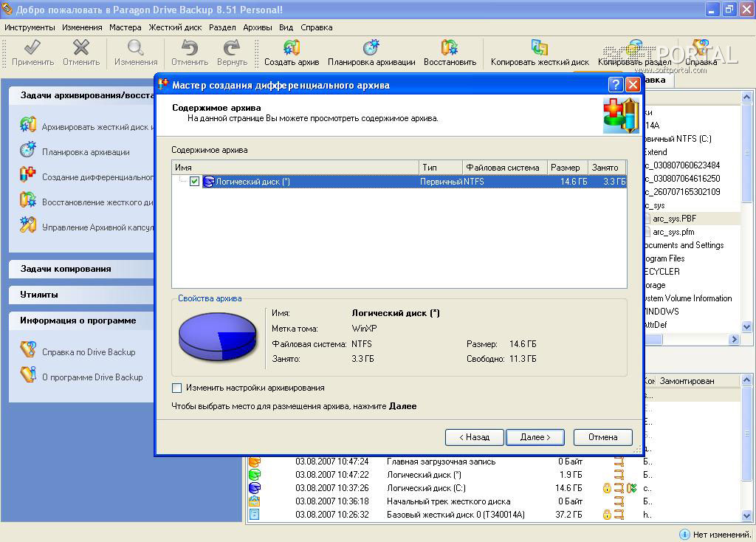Click the Отмена button
The width and height of the screenshot is (756, 542).
[x=602, y=437]
